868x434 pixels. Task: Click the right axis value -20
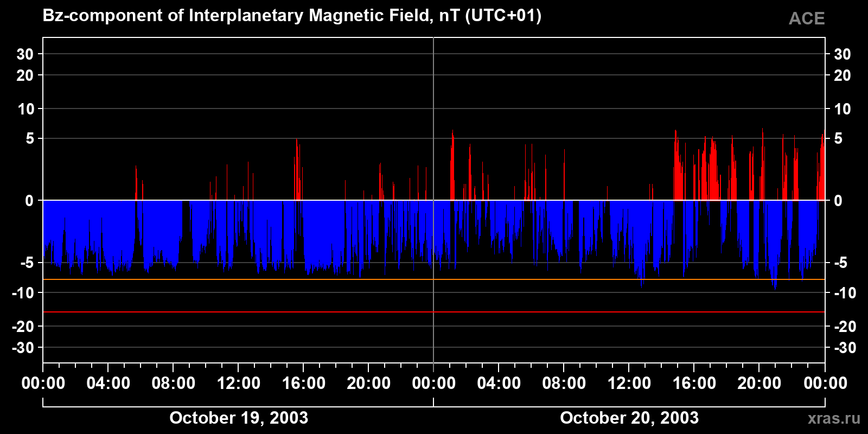845,327
